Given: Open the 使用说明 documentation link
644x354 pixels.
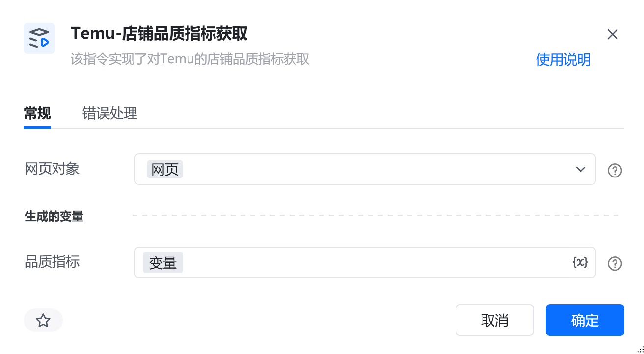Looking at the screenshot, I should 563,60.
